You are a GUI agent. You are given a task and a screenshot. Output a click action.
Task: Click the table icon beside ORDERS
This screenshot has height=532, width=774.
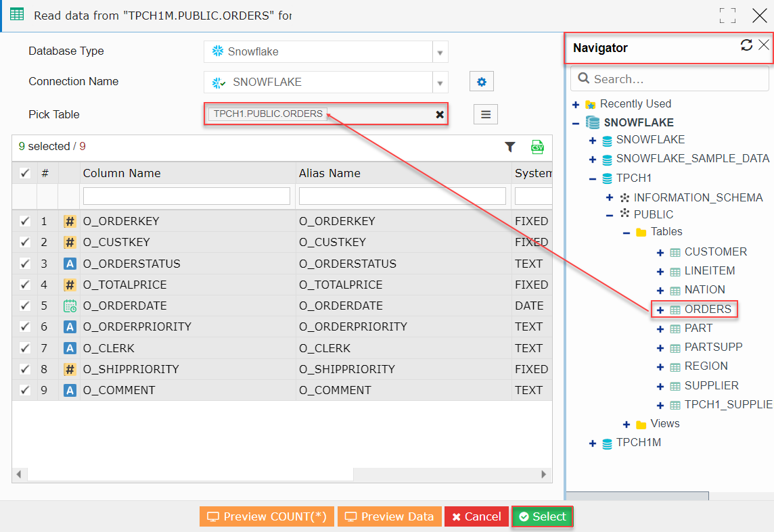point(675,310)
